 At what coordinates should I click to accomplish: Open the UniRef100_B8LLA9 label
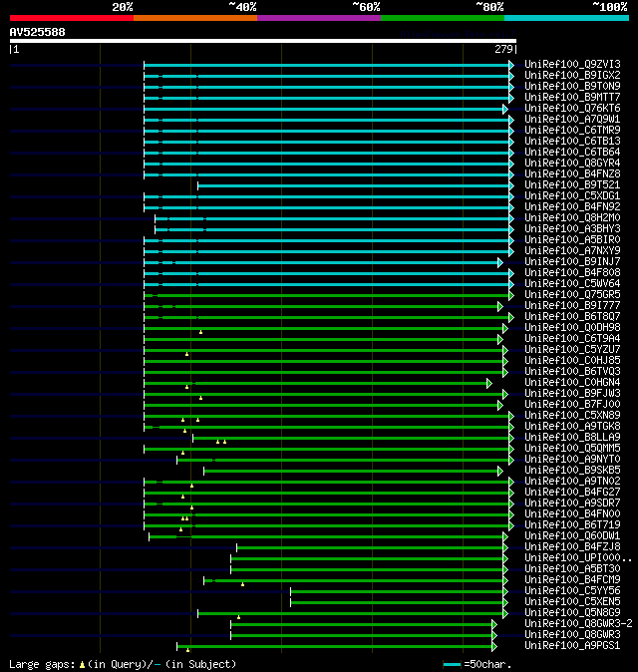tap(572, 437)
